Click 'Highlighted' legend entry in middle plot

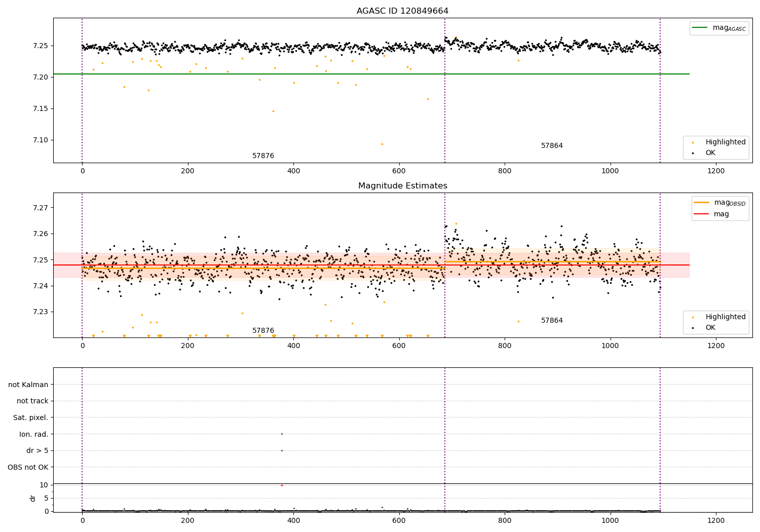click(726, 317)
